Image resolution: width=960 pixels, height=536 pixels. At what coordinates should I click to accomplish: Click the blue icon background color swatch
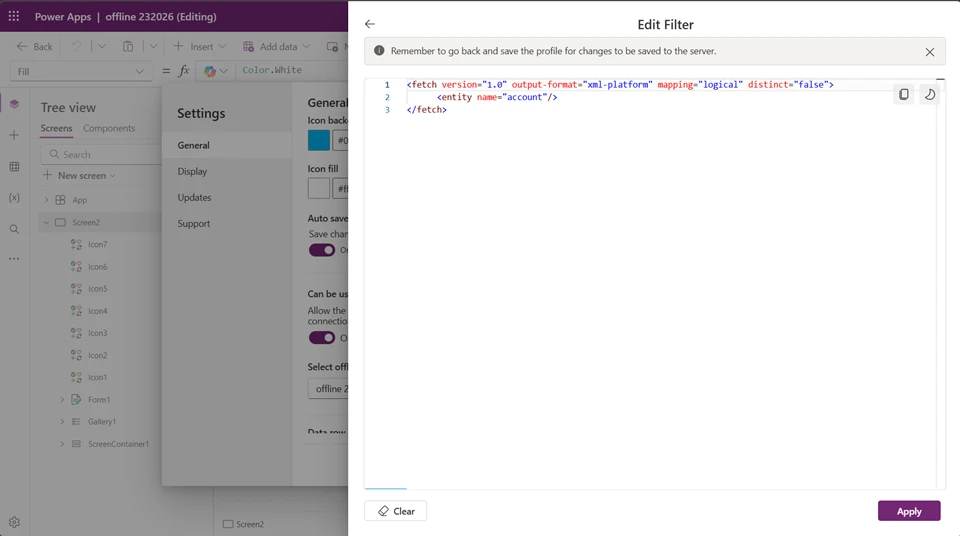318,140
